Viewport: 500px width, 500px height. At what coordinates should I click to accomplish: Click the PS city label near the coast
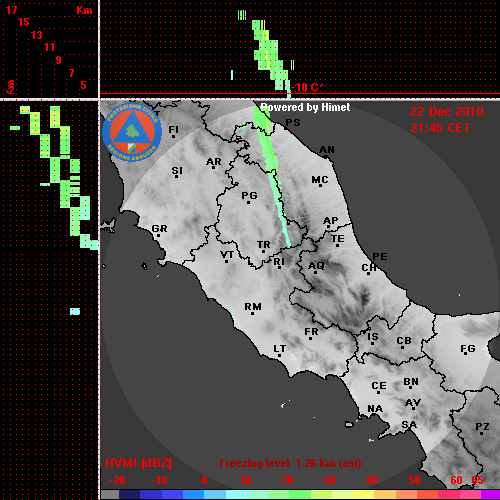point(293,123)
